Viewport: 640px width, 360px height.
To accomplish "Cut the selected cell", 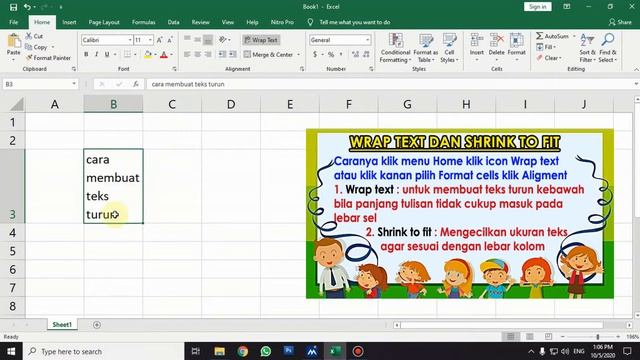I will tap(34, 36).
